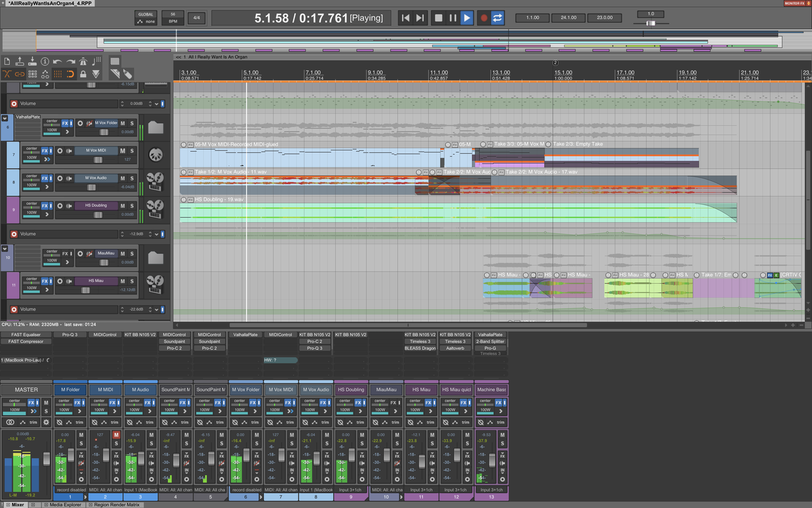Toggle the metronome icon
812x508 pixels.
click(x=83, y=62)
